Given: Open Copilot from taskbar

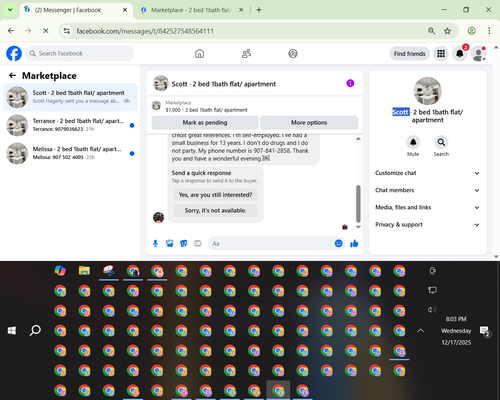Looking at the screenshot, I should pos(60,271).
